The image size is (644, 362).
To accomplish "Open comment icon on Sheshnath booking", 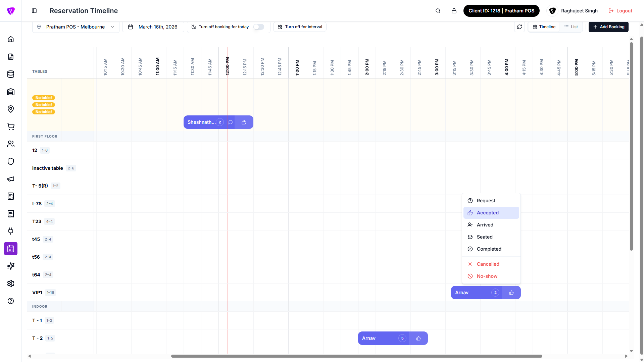I will tap(231, 122).
